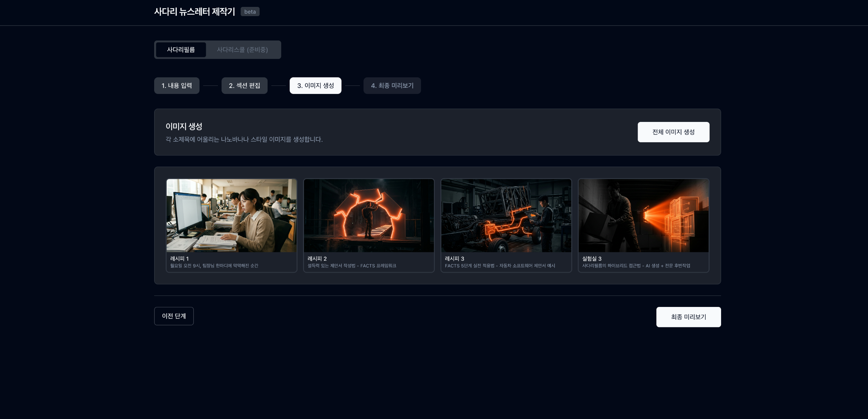Click 전체 이미지 생성 button
This screenshot has height=419, width=868.
tap(673, 132)
